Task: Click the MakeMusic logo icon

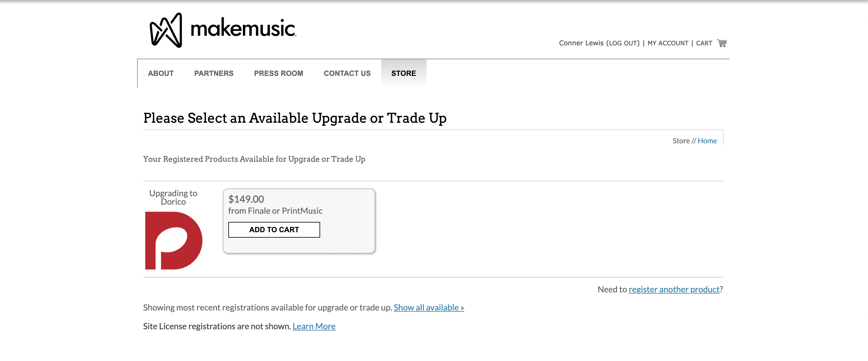Action: tap(166, 30)
